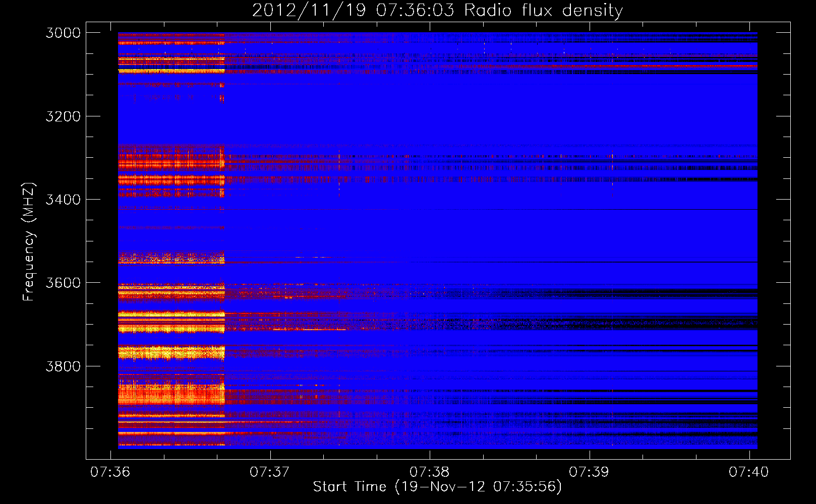816x504 pixels.
Task: Click the plot title "2012/11/19 07:36:03 Radio flux density"
Action: [x=437, y=11]
